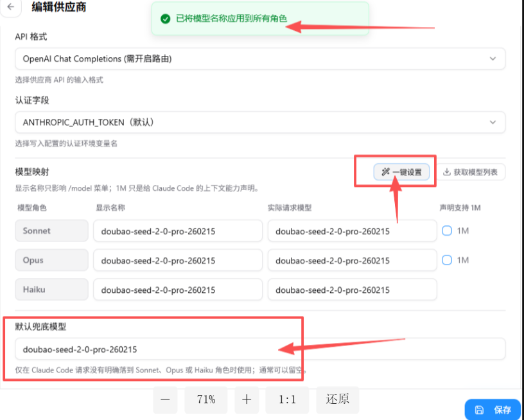Click the hint text 选择供应商 API 的输入格式
This screenshot has height=420, width=524.
pos(59,80)
